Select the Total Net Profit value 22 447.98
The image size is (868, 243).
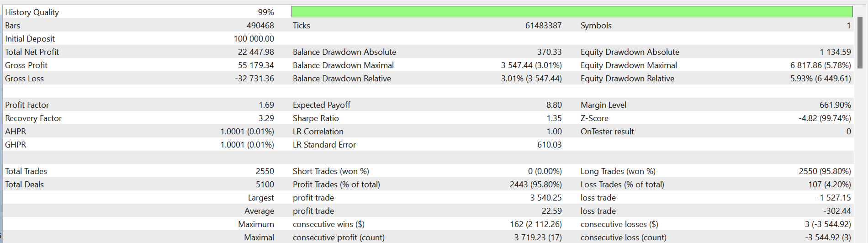[x=256, y=52]
